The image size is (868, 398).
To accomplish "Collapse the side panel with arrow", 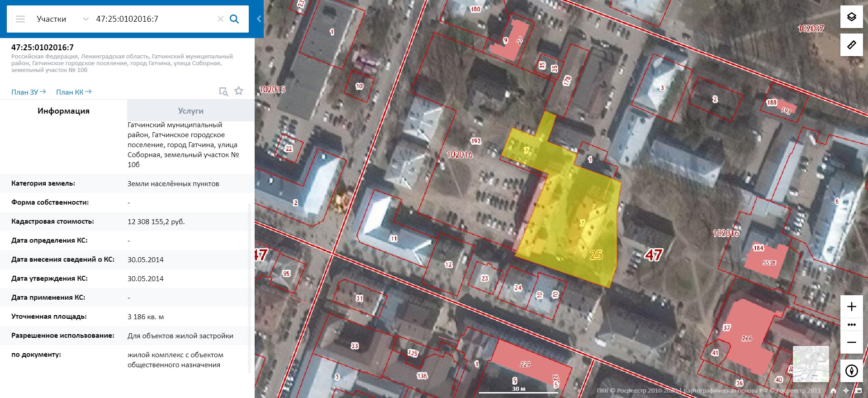I will tap(259, 19).
